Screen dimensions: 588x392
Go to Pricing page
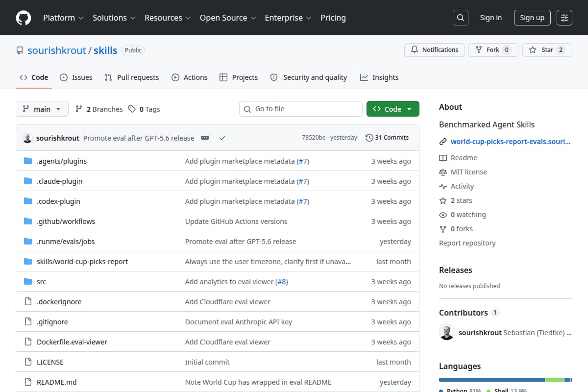click(x=333, y=18)
